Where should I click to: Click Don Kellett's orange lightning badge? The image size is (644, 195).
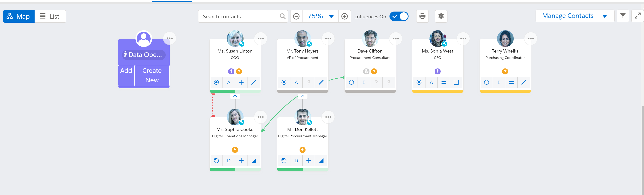[303, 150]
